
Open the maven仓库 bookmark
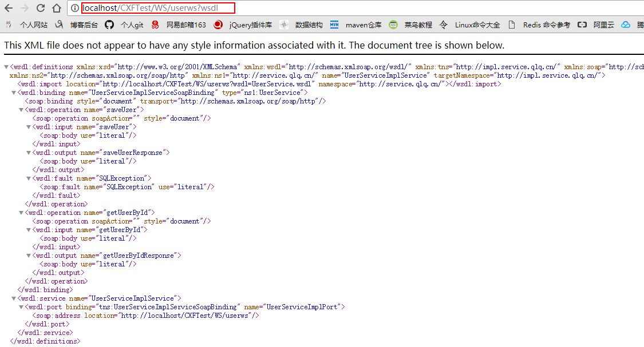click(x=364, y=25)
